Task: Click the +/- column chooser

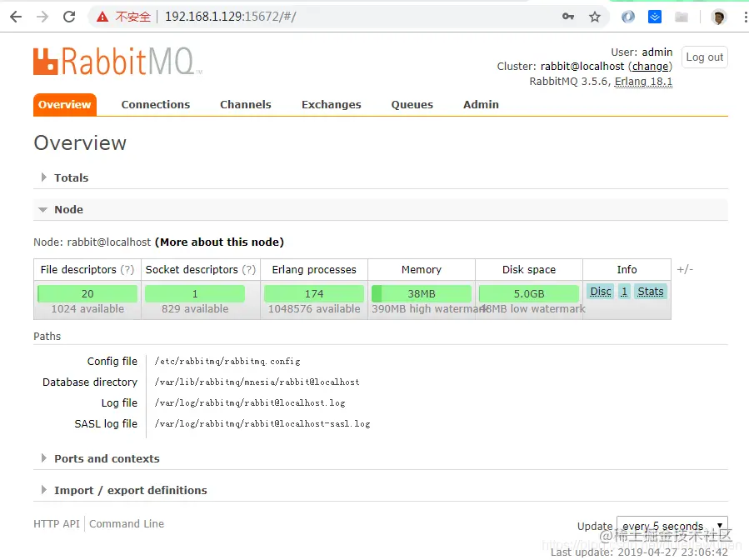Action: click(x=685, y=269)
